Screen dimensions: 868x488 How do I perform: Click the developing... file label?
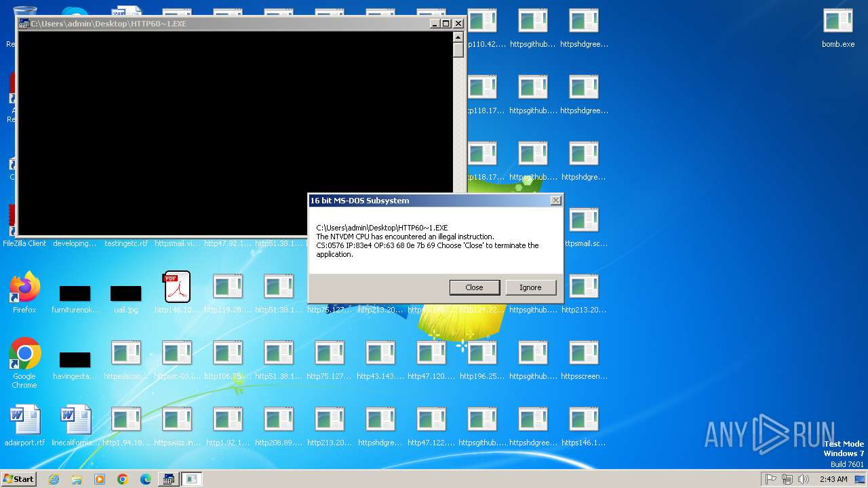tap(75, 243)
